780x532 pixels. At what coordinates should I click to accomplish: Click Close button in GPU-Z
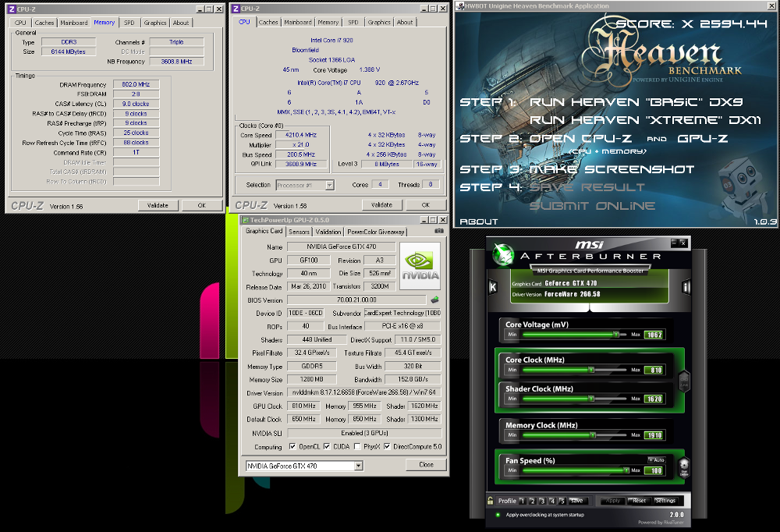pyautogui.click(x=427, y=464)
